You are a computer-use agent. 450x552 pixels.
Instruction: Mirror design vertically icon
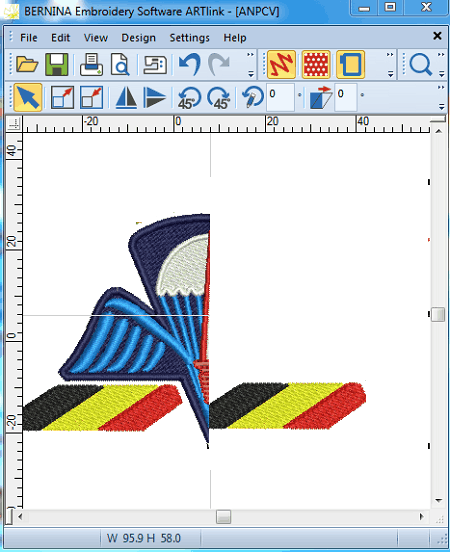pos(154,97)
